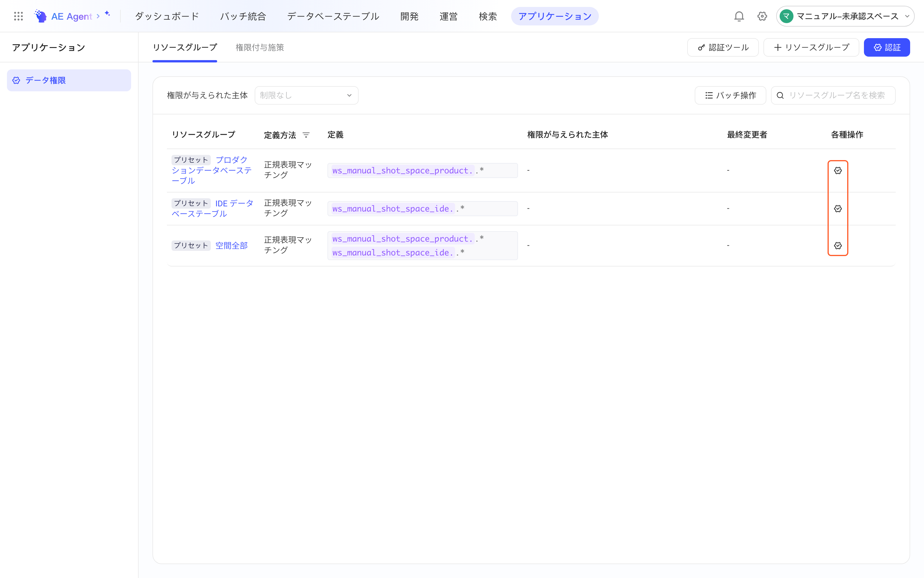Image resolution: width=924 pixels, height=578 pixels.
Task: Switch to the 権限付与施策 tab
Action: [x=260, y=47]
